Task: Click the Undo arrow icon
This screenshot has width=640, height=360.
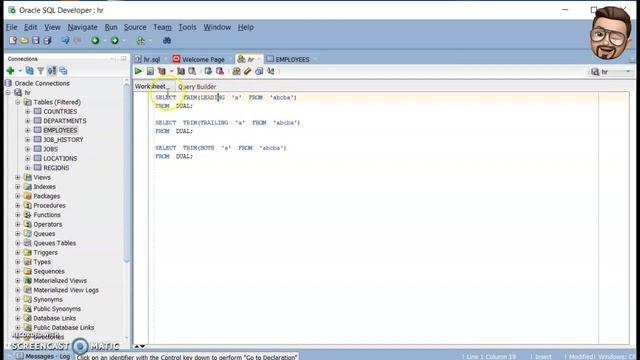Action: pos(65,40)
